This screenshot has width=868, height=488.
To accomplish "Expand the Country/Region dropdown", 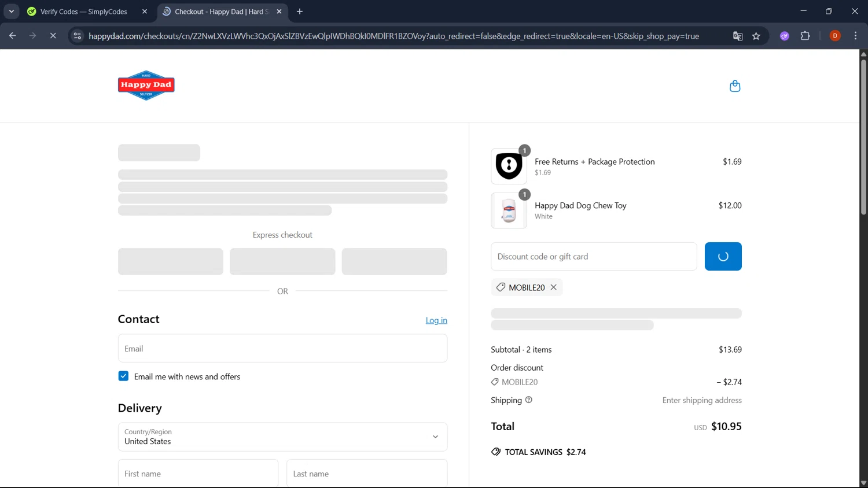I will [282, 437].
